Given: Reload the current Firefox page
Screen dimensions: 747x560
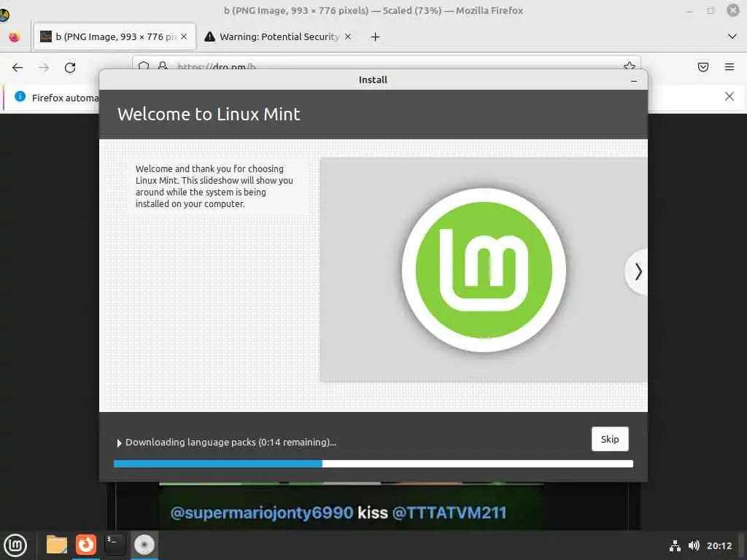Looking at the screenshot, I should tap(70, 68).
